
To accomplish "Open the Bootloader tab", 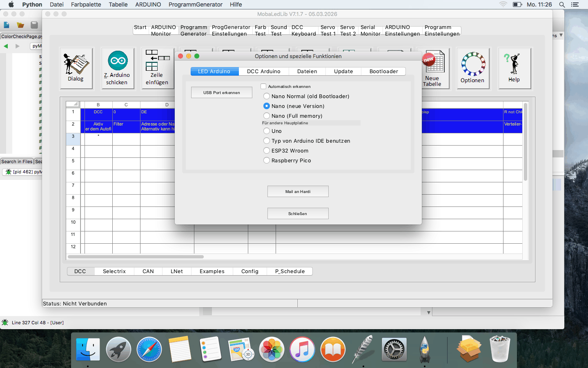I will click(x=383, y=71).
